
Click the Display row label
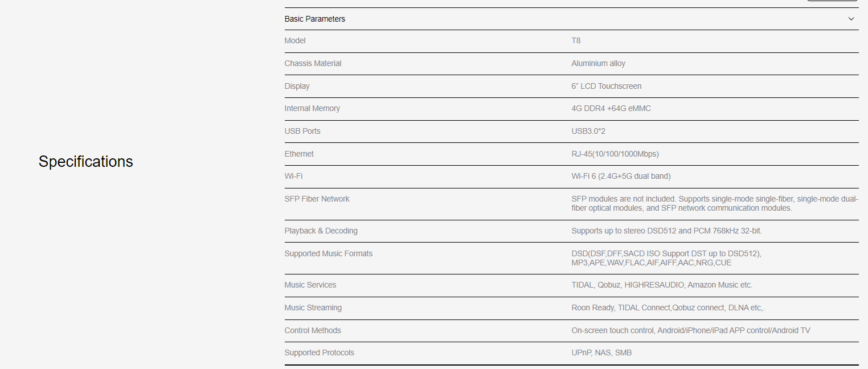(x=297, y=86)
